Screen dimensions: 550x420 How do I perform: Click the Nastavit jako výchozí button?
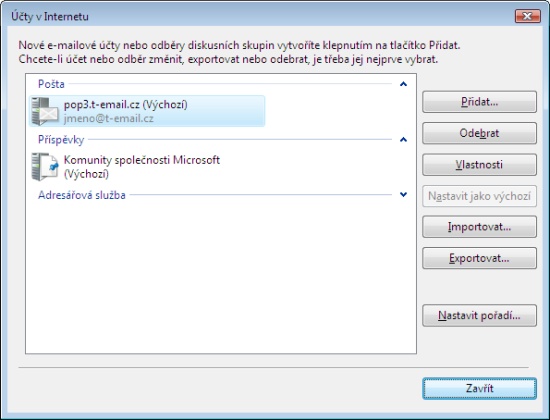[x=479, y=196]
